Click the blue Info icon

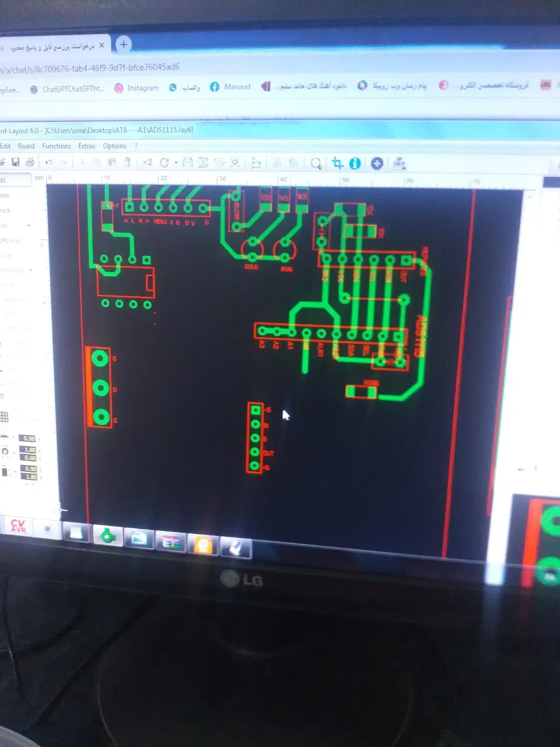(355, 163)
